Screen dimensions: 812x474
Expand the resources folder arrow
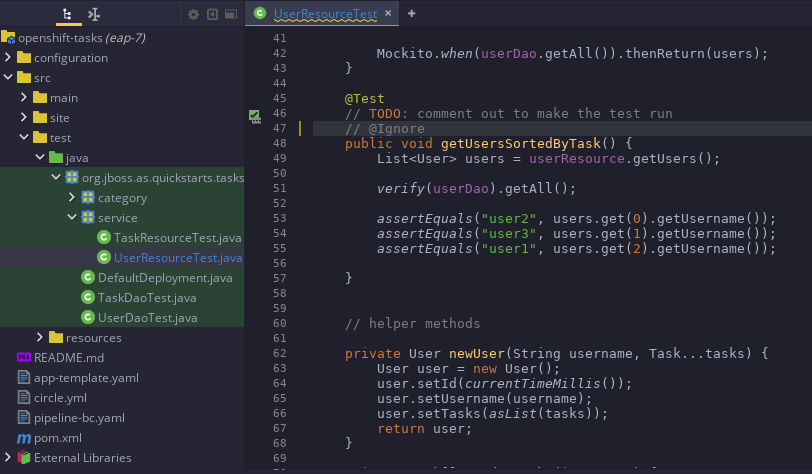point(40,337)
